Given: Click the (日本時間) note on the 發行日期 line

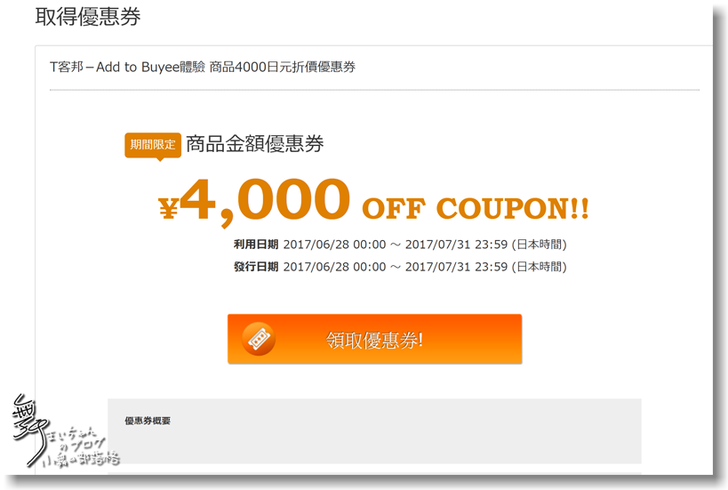Looking at the screenshot, I should (539, 267).
